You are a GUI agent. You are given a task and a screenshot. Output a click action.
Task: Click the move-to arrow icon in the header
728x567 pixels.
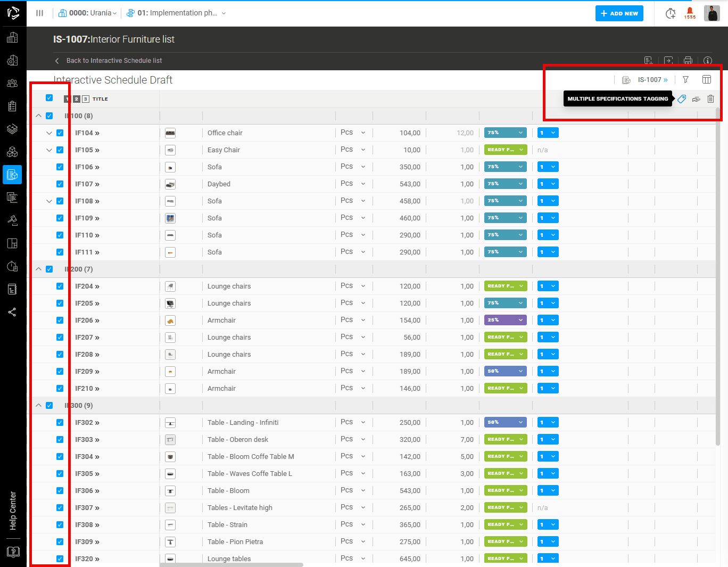(668, 61)
